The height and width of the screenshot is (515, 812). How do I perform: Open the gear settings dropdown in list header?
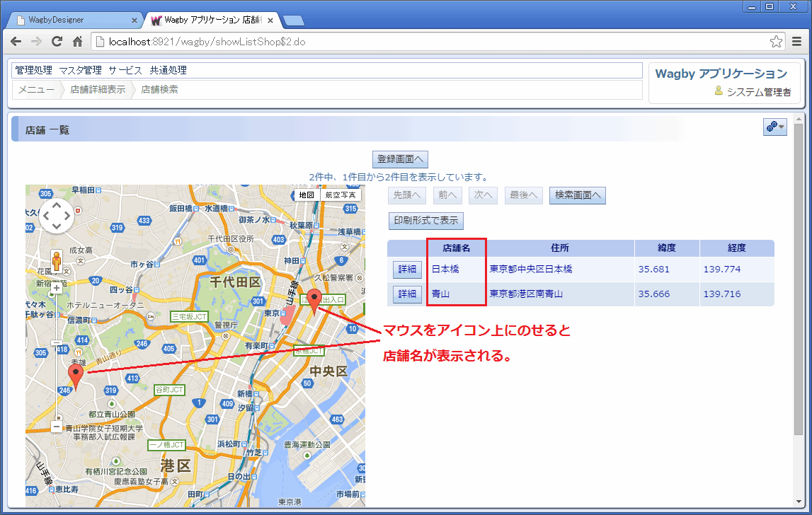coord(774,127)
